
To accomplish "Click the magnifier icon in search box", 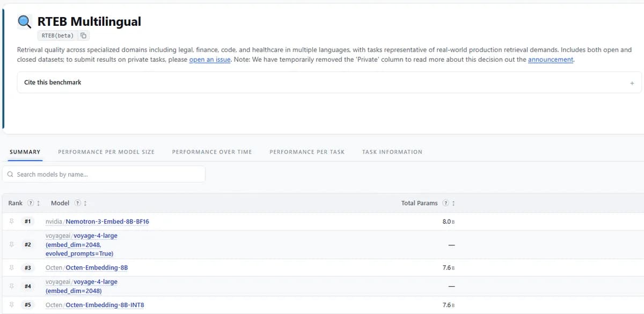I will [10, 174].
